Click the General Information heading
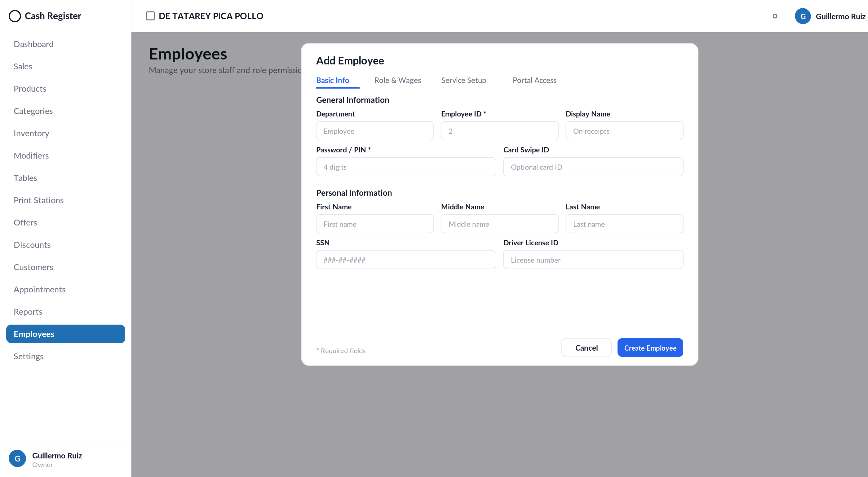 [x=352, y=100]
